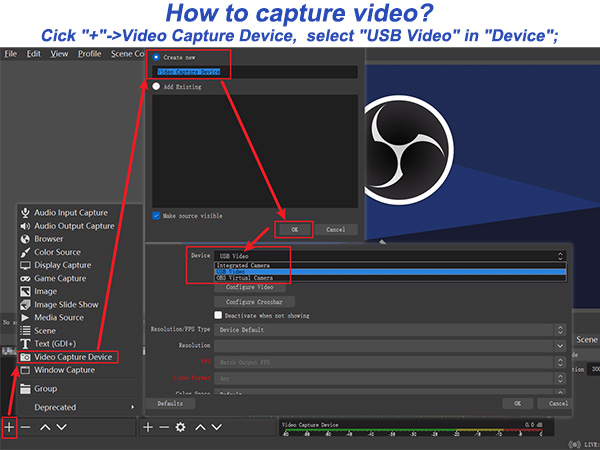The height and width of the screenshot is (450, 600).
Task: Move scene up with the scenes arrow
Action: point(45,427)
